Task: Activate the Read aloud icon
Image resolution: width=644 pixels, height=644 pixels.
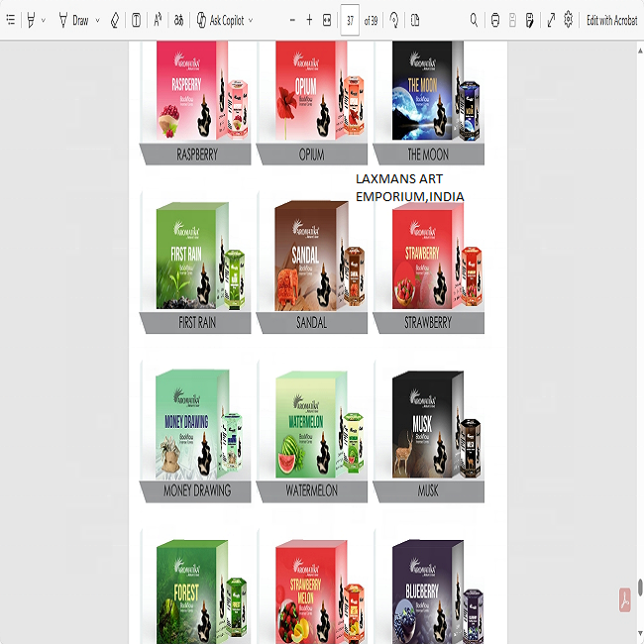Action: [158, 20]
